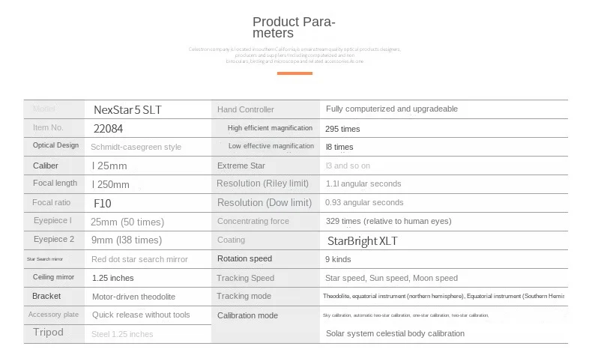592x364 pixels.
Task: Click the Star speed, Sun speed, Moon speed text
Action: tap(391, 278)
